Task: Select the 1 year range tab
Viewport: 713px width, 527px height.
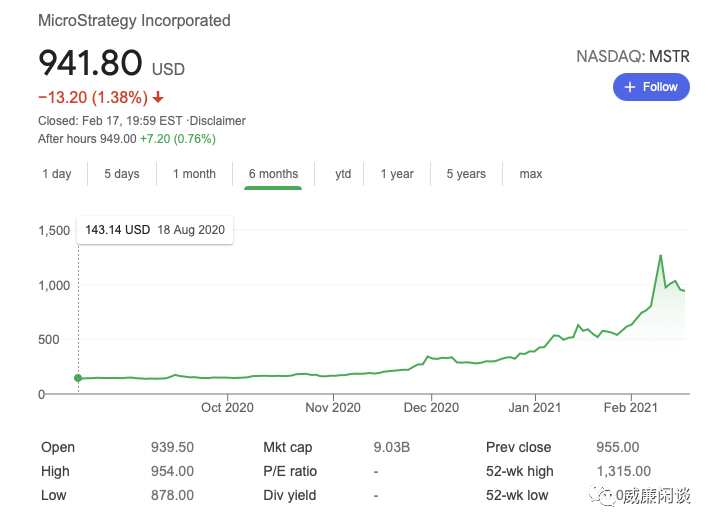Action: point(397,174)
